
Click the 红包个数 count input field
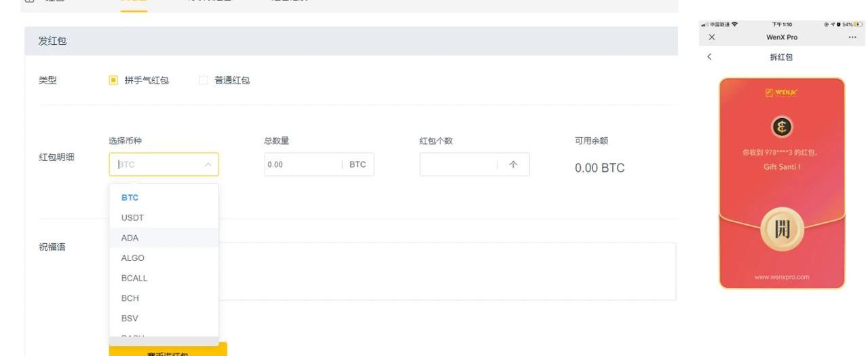(458, 164)
